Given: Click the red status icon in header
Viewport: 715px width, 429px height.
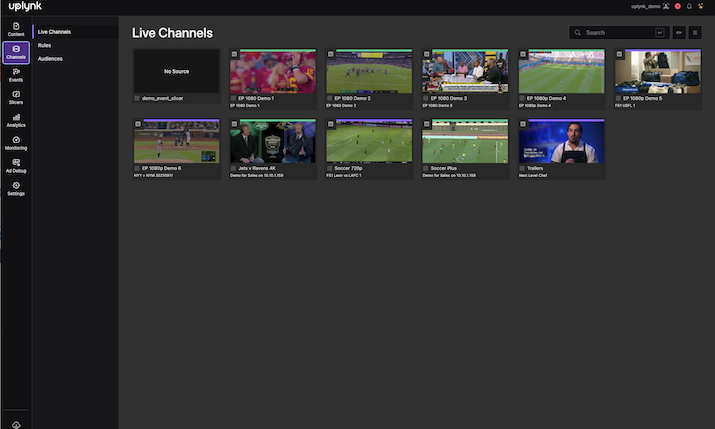Looking at the screenshot, I should coord(678,7).
